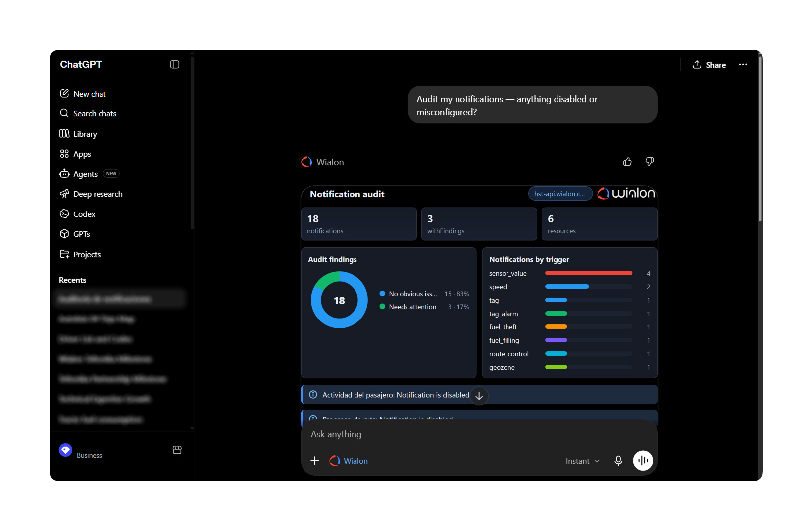
Task: Click the fuel_theft orange bar
Action: click(x=556, y=327)
